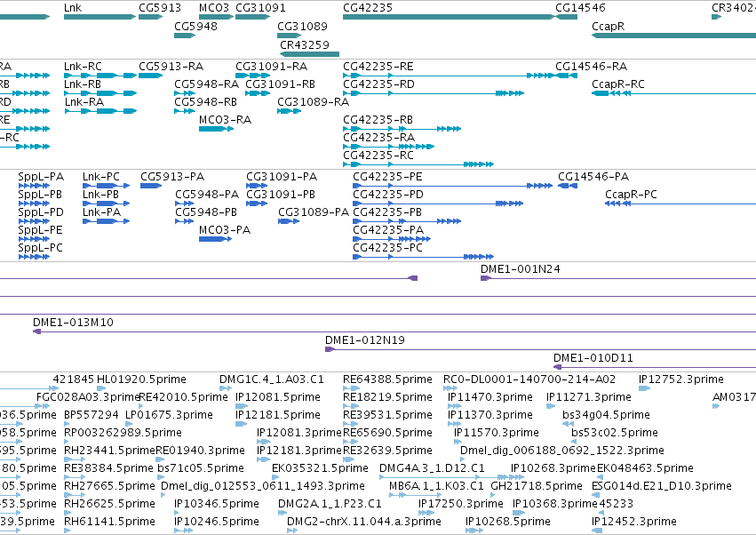Image resolution: width=756 pixels, height=535 pixels.
Task: Click transcript CG14546-RA
Action: tap(591, 67)
